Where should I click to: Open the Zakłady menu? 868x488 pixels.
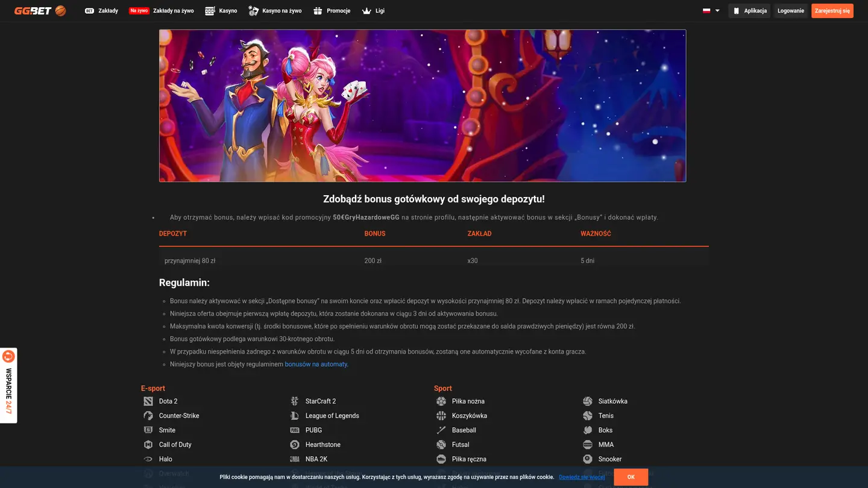pos(101,11)
